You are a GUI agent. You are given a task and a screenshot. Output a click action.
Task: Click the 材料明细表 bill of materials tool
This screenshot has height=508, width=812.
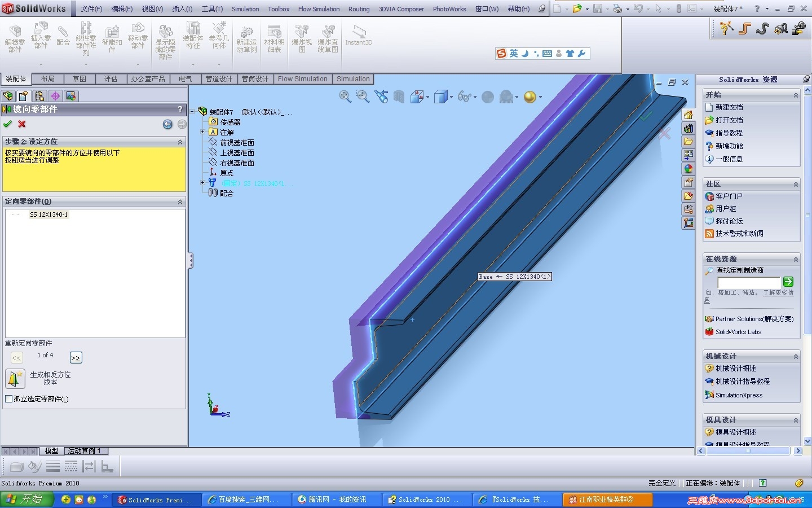[x=274, y=38]
